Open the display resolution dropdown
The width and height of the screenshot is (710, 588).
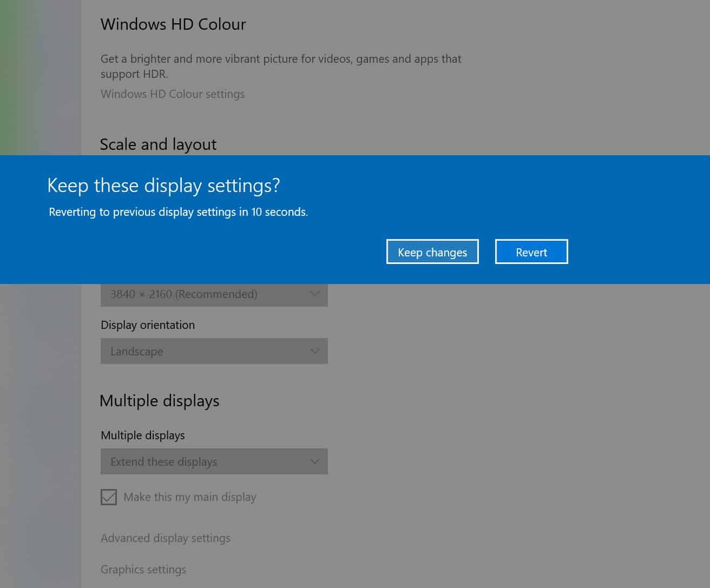pos(214,294)
